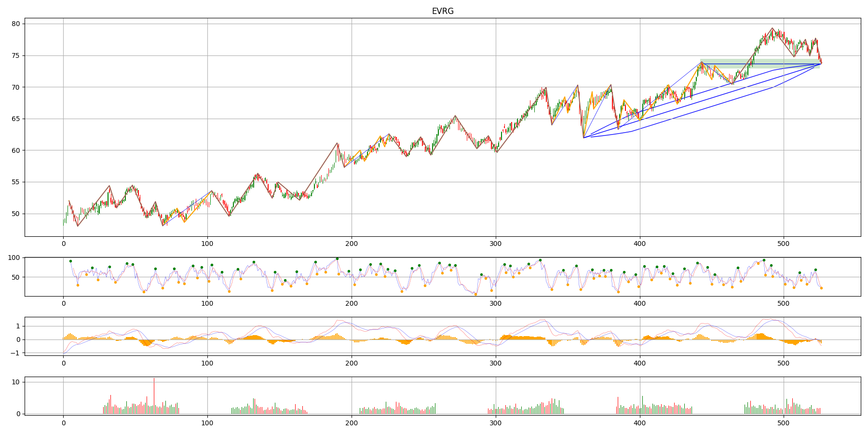Image resolution: width=868 pixels, height=434 pixels.
Task: Click the 80 label on price y-axis
Action: 15,24
